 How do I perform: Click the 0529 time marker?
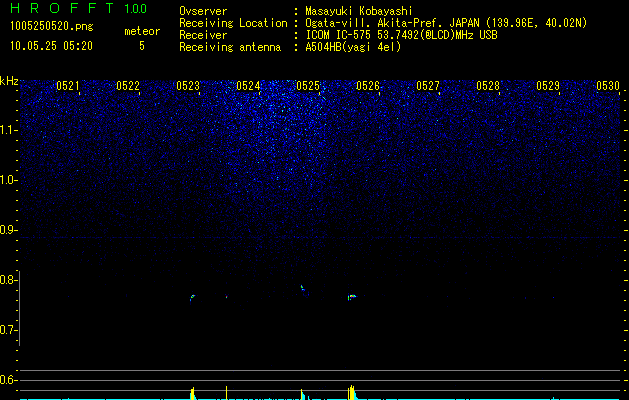[x=548, y=86]
